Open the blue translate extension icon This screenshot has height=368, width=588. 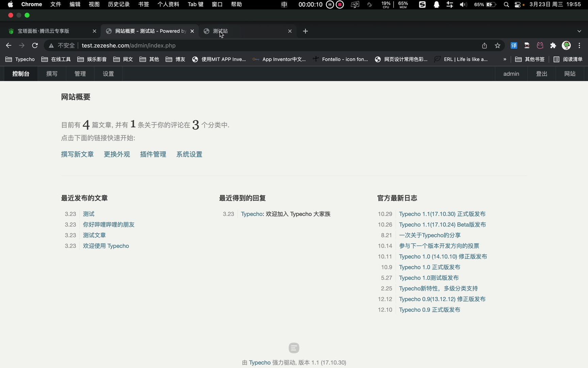click(514, 45)
